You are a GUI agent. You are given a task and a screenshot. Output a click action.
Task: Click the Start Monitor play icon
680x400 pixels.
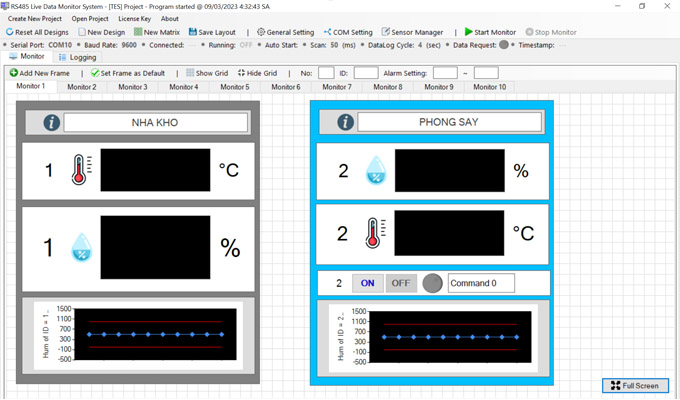tap(469, 32)
